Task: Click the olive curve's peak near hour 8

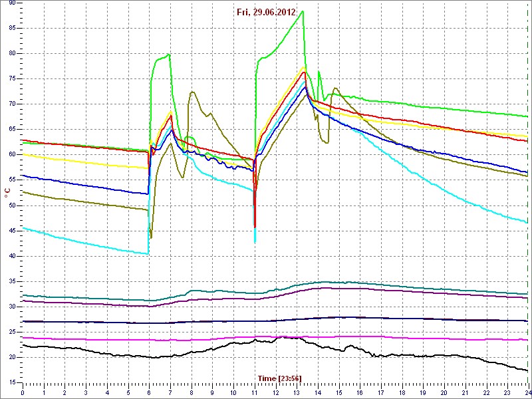Action: click(192, 92)
